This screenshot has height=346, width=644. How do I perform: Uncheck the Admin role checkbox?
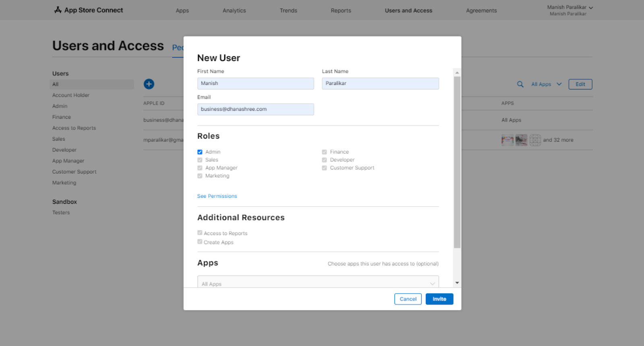click(200, 152)
